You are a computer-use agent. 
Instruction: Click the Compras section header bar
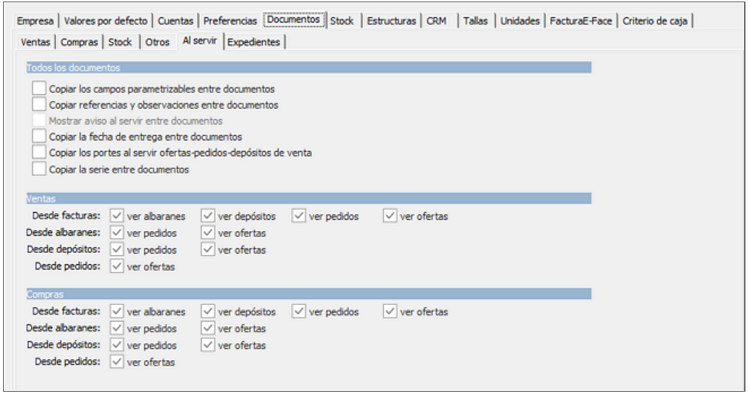click(x=309, y=294)
